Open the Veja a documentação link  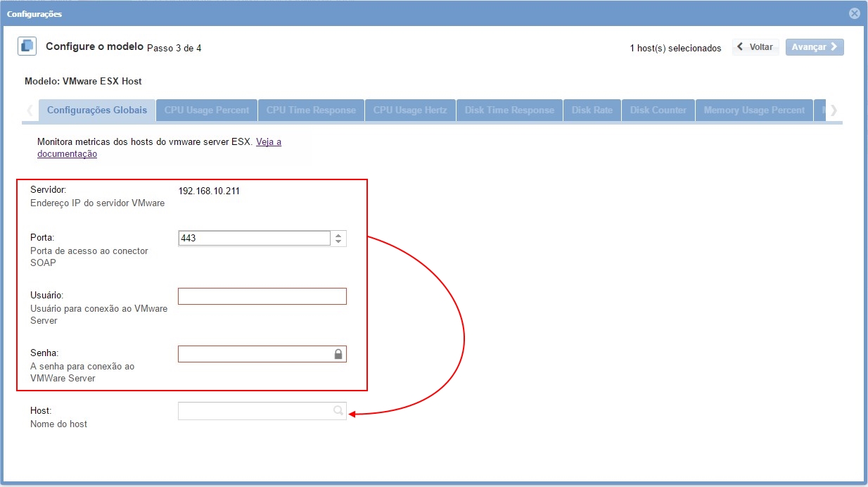click(x=268, y=142)
